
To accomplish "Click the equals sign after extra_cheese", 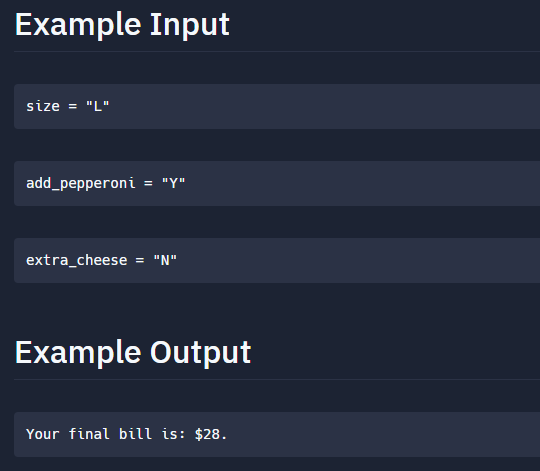I will 140,261.
